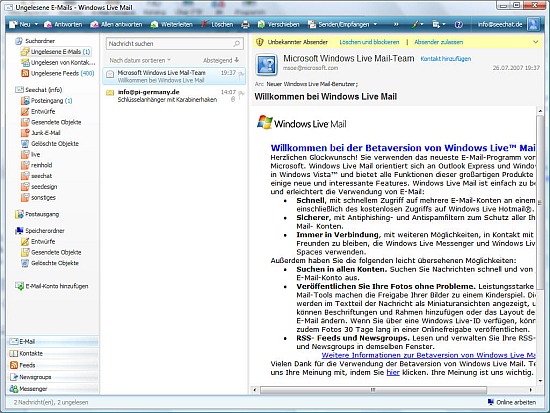Click Löschen und blockieren link
Image resolution: width=550 pixels, height=413 pixels.
pos(369,42)
